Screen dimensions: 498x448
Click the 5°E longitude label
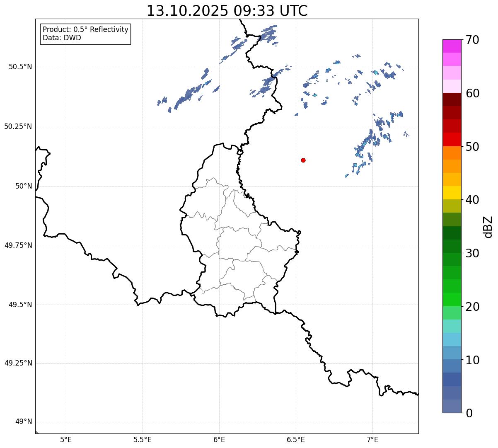[66, 440]
